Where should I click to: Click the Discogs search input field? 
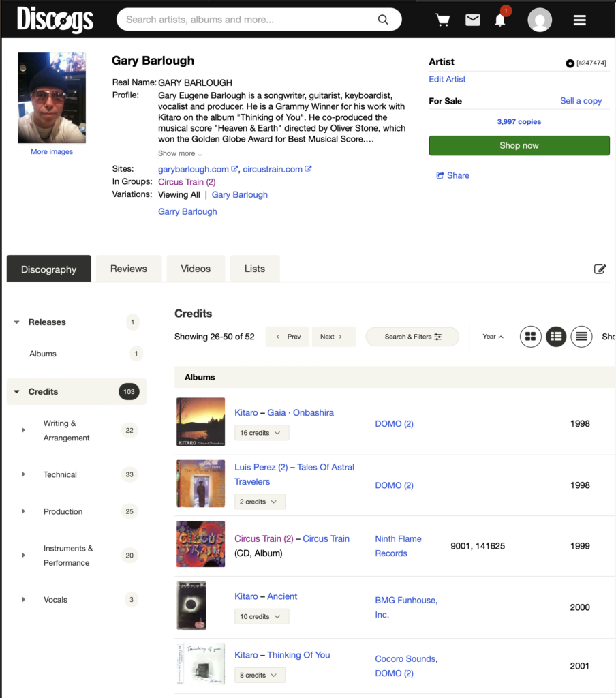pos(249,20)
